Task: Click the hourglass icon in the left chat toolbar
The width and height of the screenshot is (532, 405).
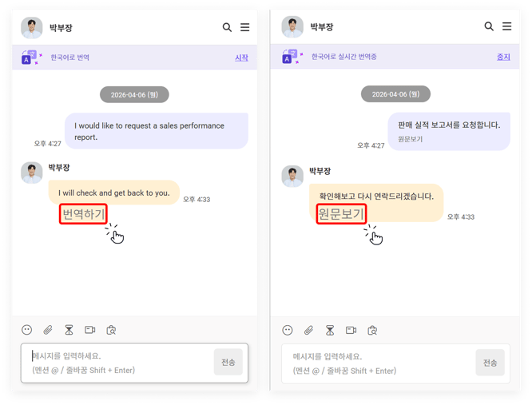Action: tap(69, 330)
